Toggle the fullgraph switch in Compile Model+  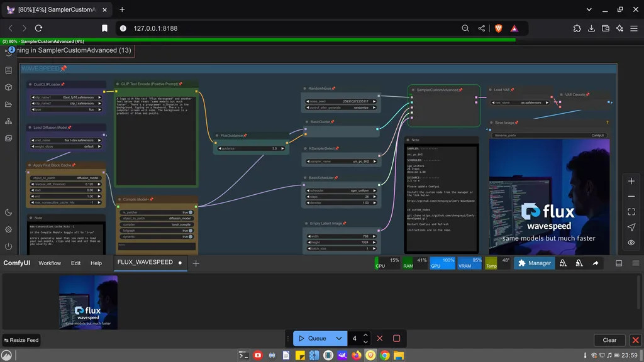pyautogui.click(x=191, y=231)
